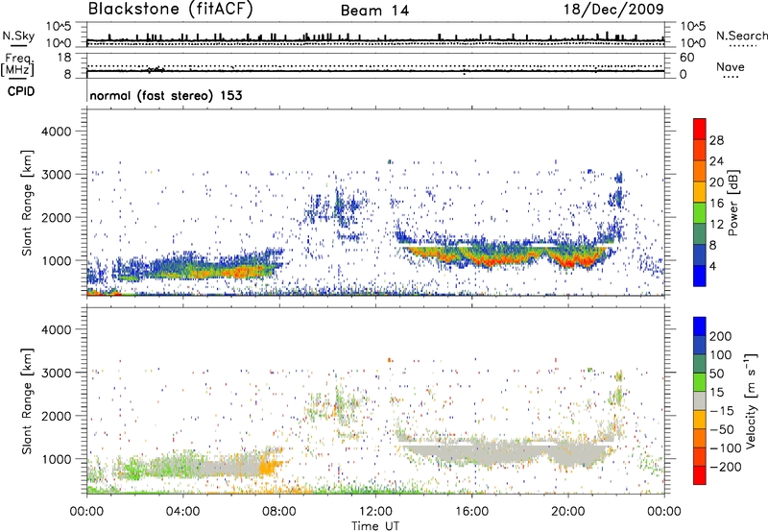Click the "Blackstone (fitACF)" plot title

171,10
